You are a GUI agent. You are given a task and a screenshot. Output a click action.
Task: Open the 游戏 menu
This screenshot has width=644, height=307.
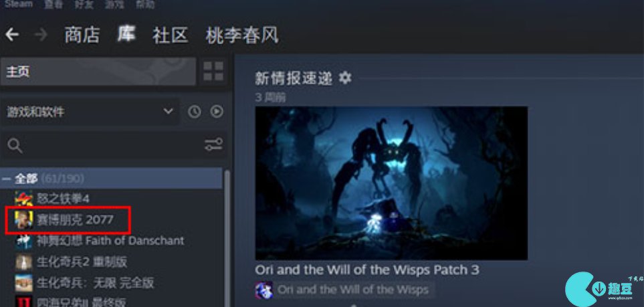[x=114, y=4]
